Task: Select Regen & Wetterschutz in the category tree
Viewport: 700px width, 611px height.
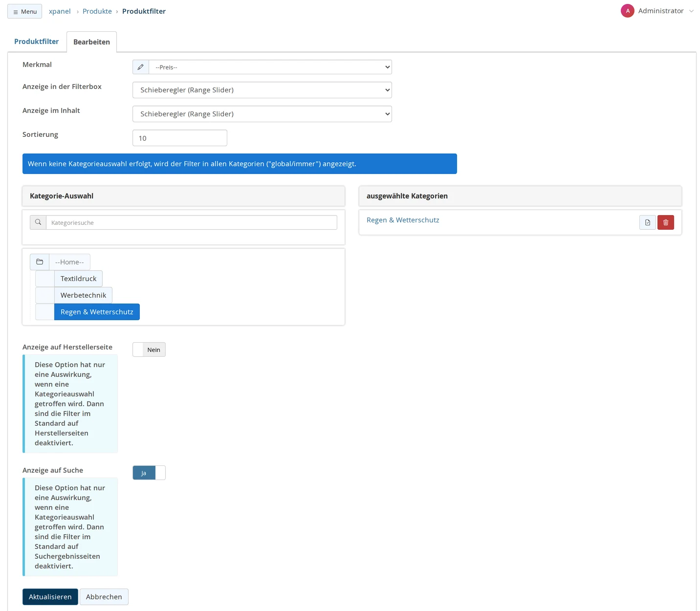Action: pos(97,312)
